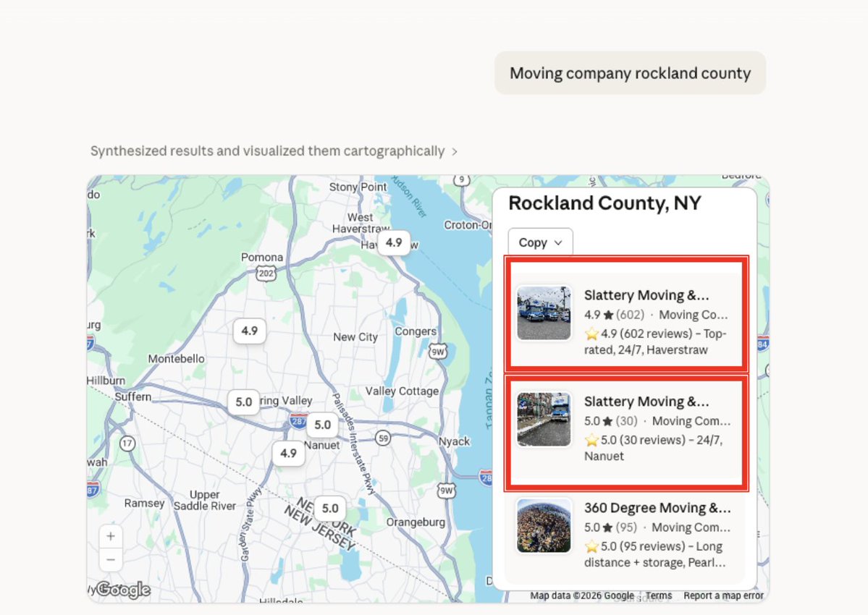Image resolution: width=868 pixels, height=615 pixels.
Task: Open Slattery Moving thumbnail with 30 reviews
Action: pos(544,419)
